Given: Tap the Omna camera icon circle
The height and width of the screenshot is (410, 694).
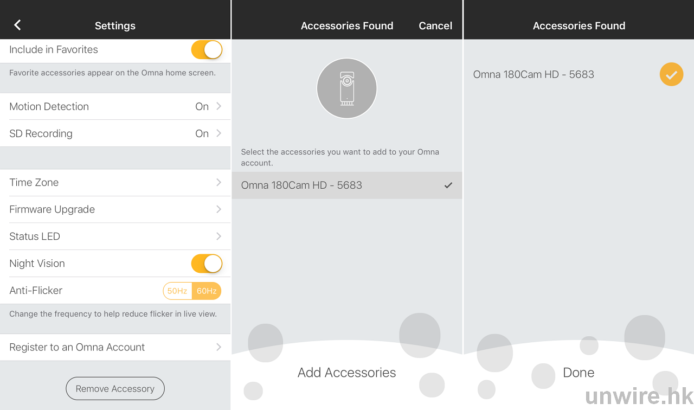Looking at the screenshot, I should click(347, 90).
